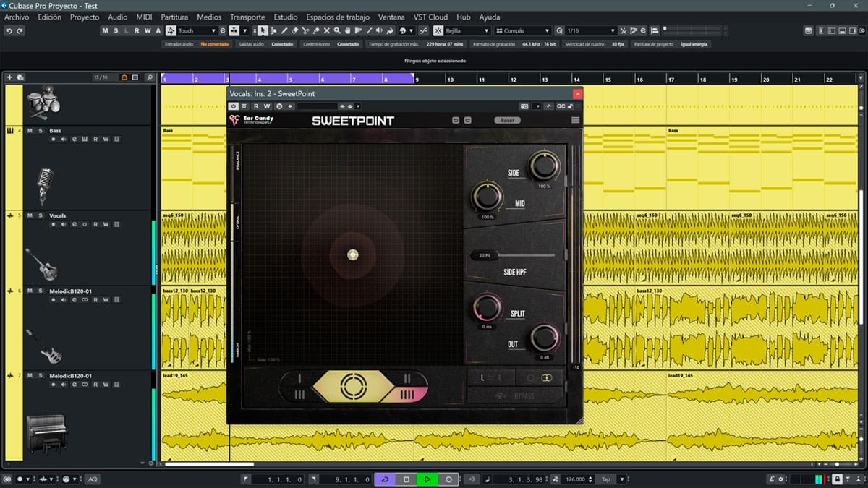
Task: Click the tempo field showing 126.000
Action: click(575, 479)
